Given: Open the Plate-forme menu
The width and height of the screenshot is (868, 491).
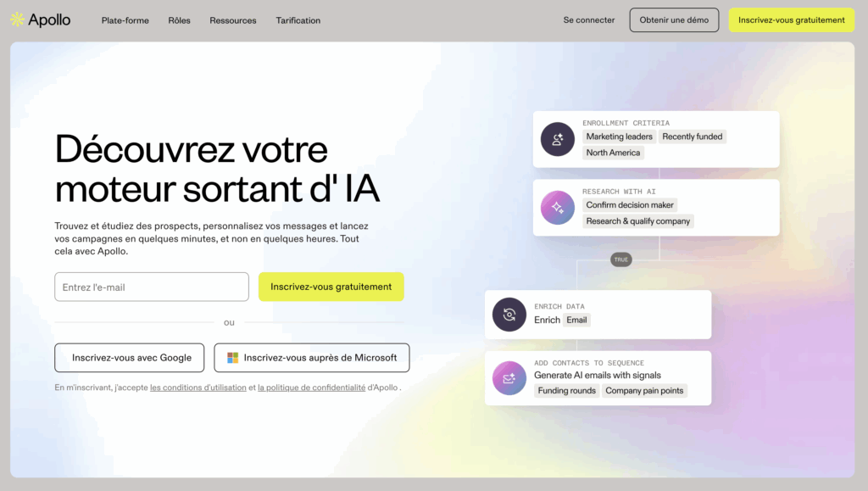Looking at the screenshot, I should tap(125, 20).
